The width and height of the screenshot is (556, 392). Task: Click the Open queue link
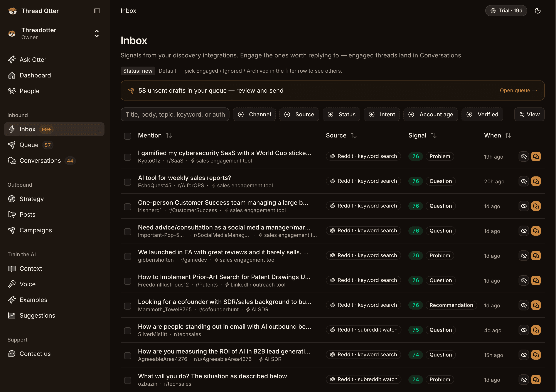coord(519,90)
